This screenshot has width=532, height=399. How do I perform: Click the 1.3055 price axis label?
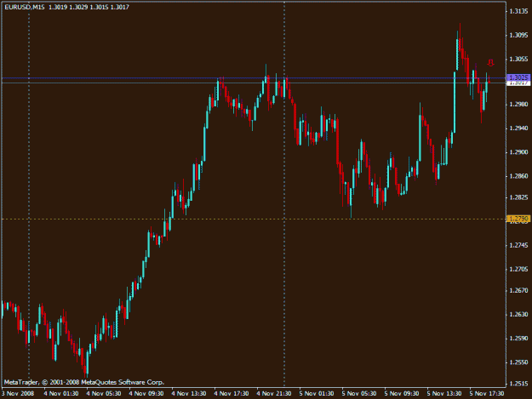click(x=518, y=60)
